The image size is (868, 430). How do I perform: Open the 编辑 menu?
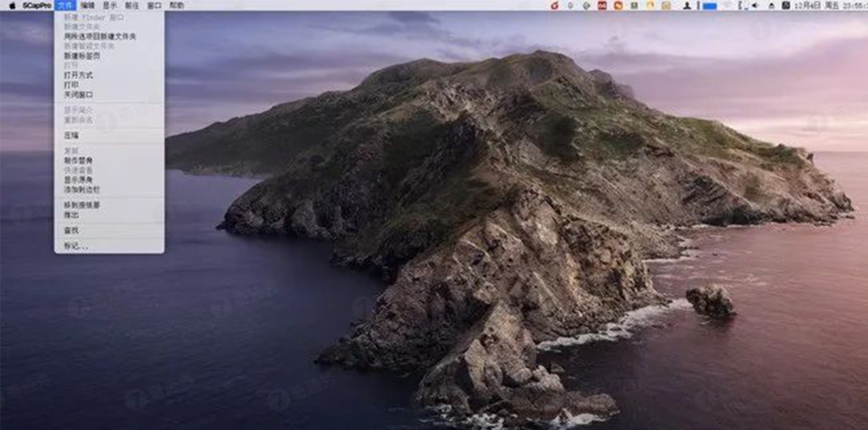tap(88, 6)
